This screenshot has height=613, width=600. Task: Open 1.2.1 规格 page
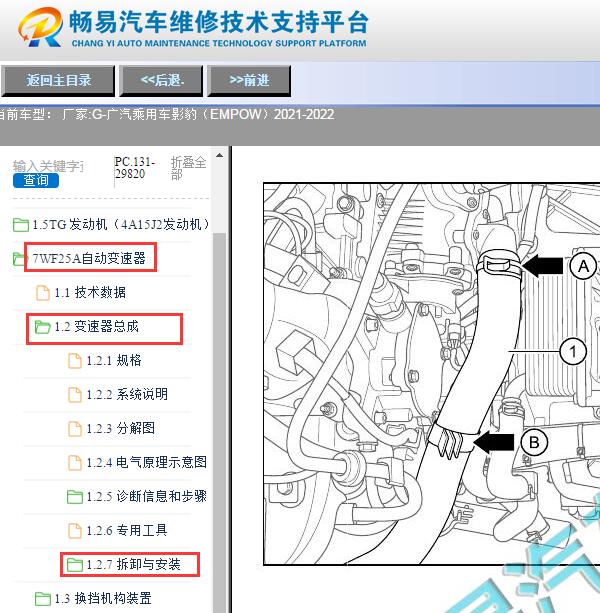click(x=114, y=360)
